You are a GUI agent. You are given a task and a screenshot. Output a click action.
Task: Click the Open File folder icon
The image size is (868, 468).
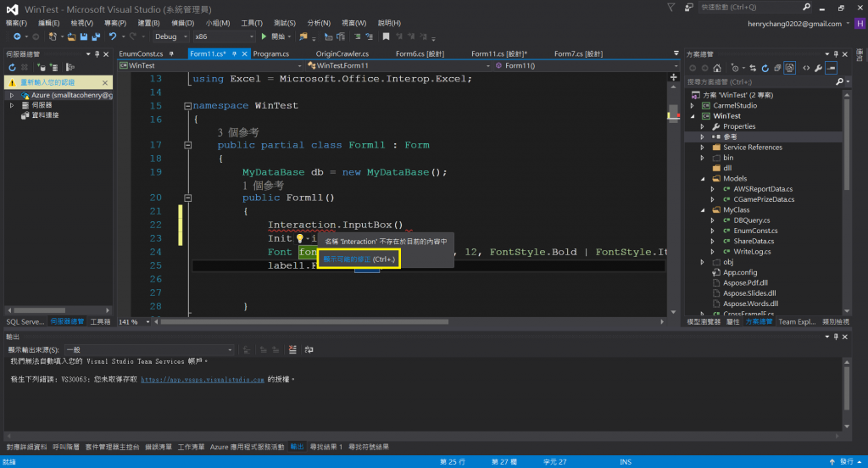tap(71, 36)
